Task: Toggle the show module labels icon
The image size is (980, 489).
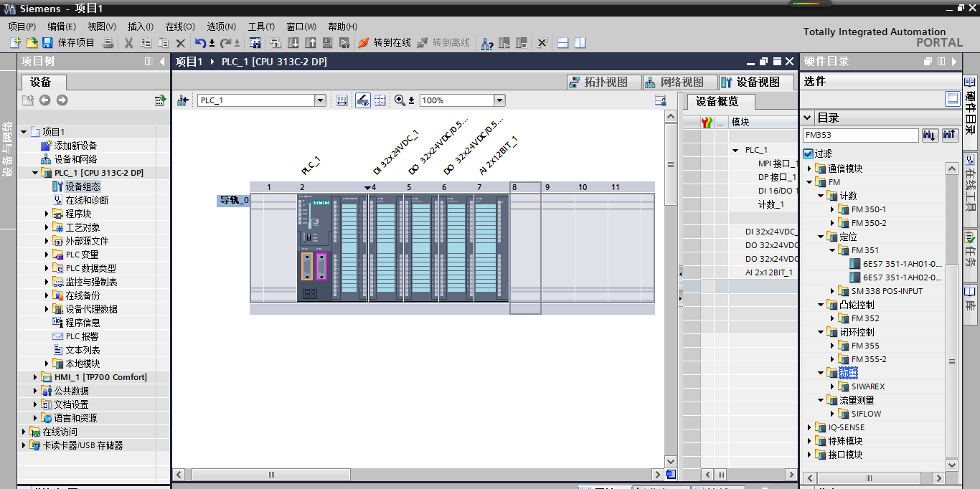Action: coord(363,100)
